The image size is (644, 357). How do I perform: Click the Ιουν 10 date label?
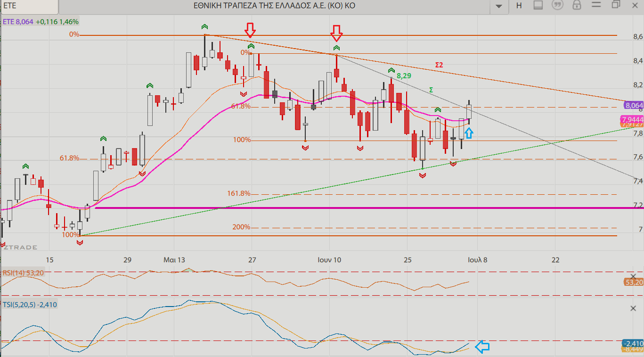329,260
